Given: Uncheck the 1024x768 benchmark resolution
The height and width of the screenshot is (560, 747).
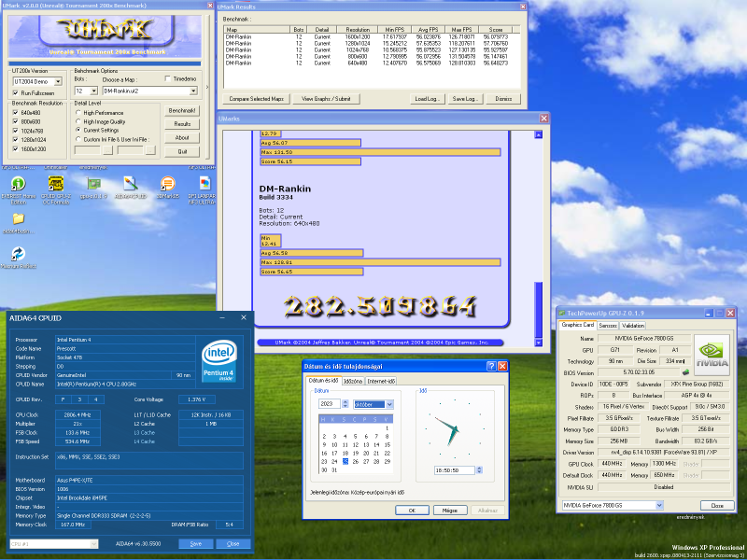Looking at the screenshot, I should pos(15,131).
